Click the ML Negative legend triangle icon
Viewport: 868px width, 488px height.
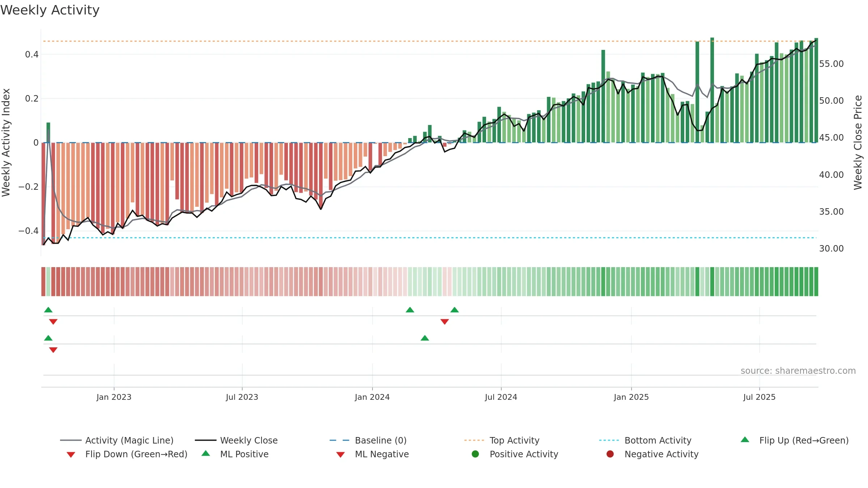pyautogui.click(x=340, y=454)
